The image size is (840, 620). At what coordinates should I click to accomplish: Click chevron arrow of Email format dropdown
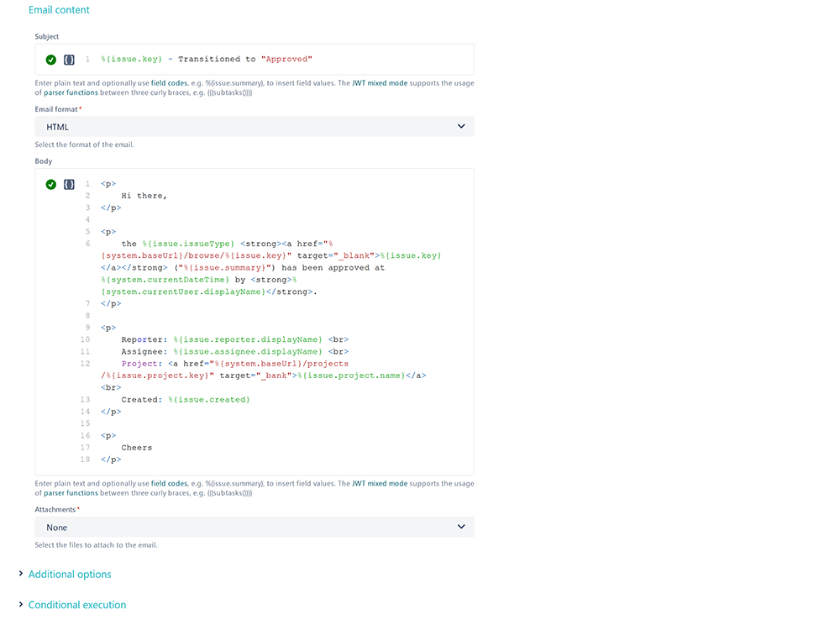(460, 127)
